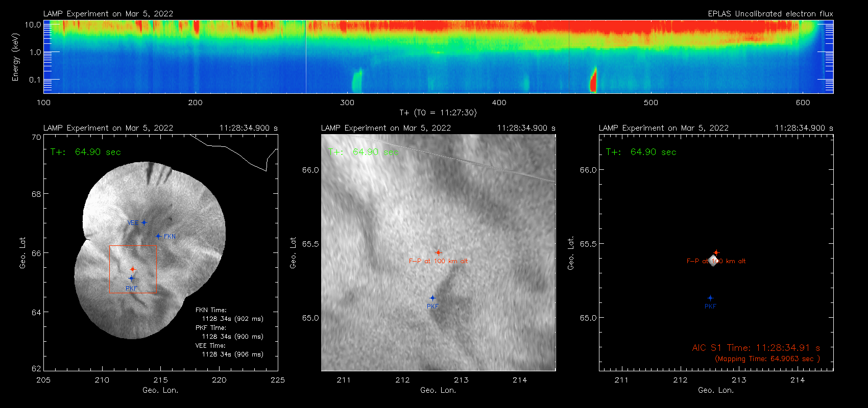Click the 600 tick on spectrogram time axis
This screenshot has height=408, width=868.
click(803, 103)
